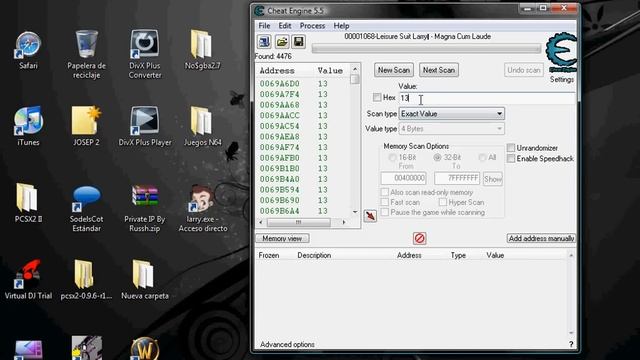
Task: Click the Address column header
Action: coord(277,71)
